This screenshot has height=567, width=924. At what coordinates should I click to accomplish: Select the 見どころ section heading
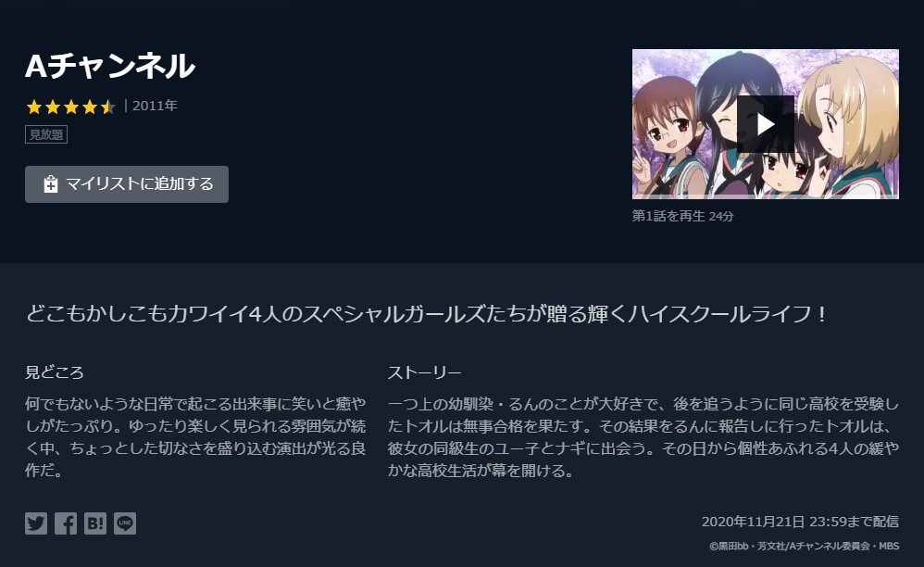55,372
